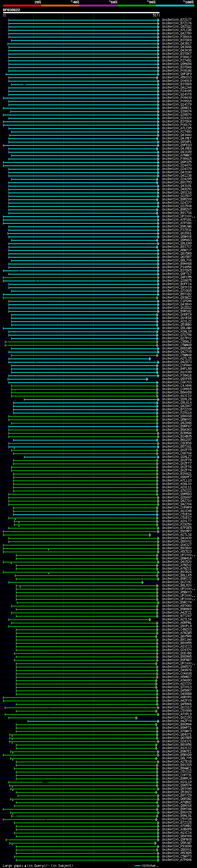Click the arrowhead ending UniRef100_Q9XFK5 alignment
Screen dimensions: 197x868
point(147,379)
